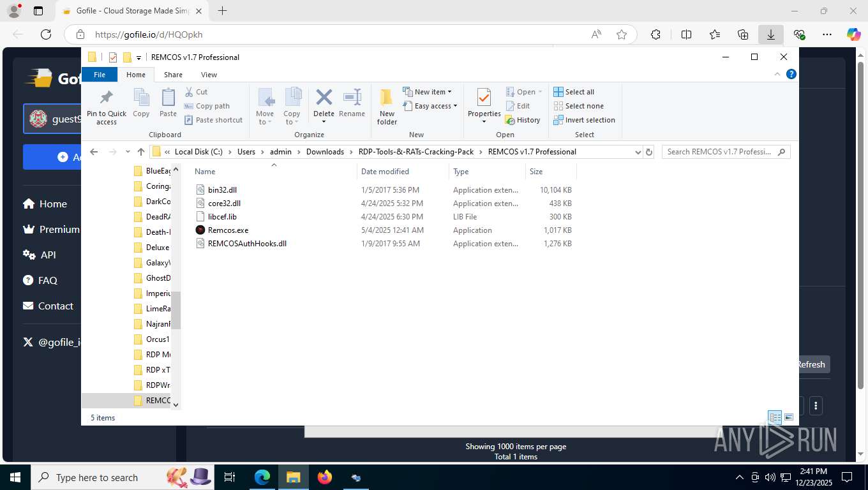Click the red Delete icon
Viewport: 868px width, 490px height.
pyautogui.click(x=324, y=98)
